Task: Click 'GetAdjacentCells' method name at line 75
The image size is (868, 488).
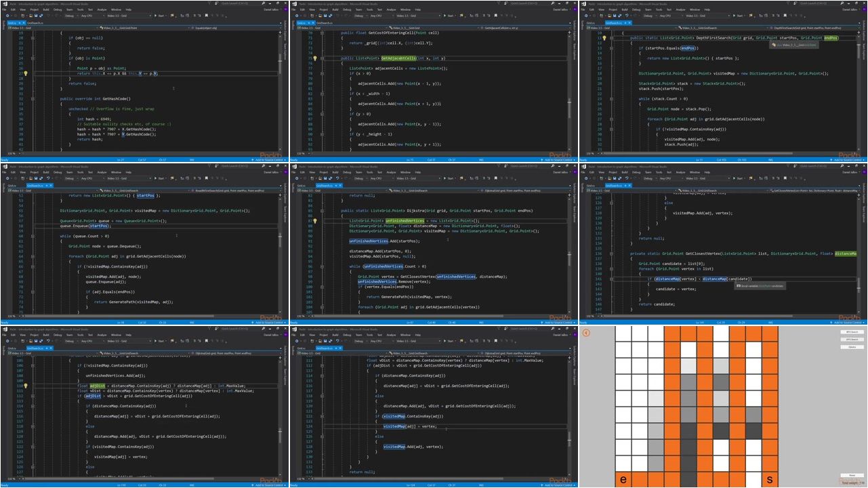Action: click(x=398, y=58)
